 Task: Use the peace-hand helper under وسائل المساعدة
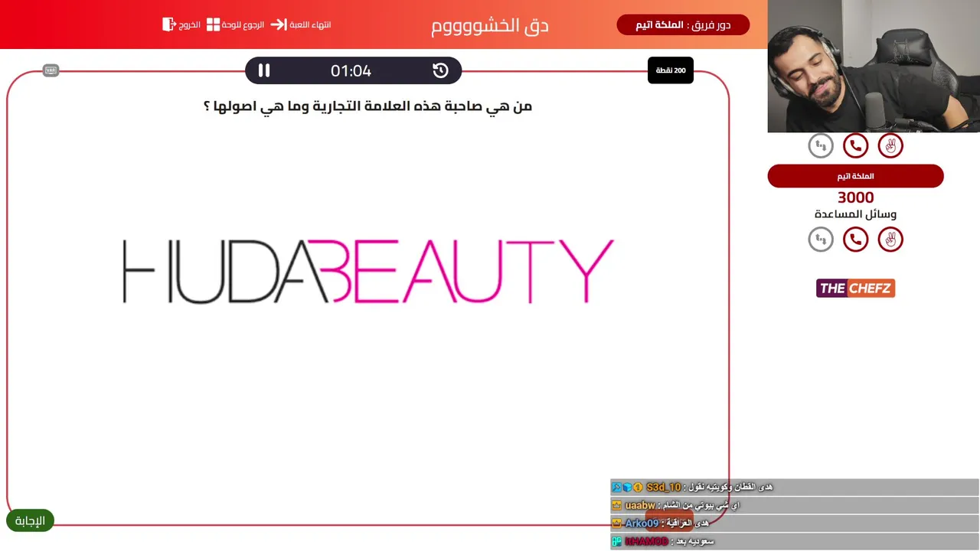tap(890, 240)
